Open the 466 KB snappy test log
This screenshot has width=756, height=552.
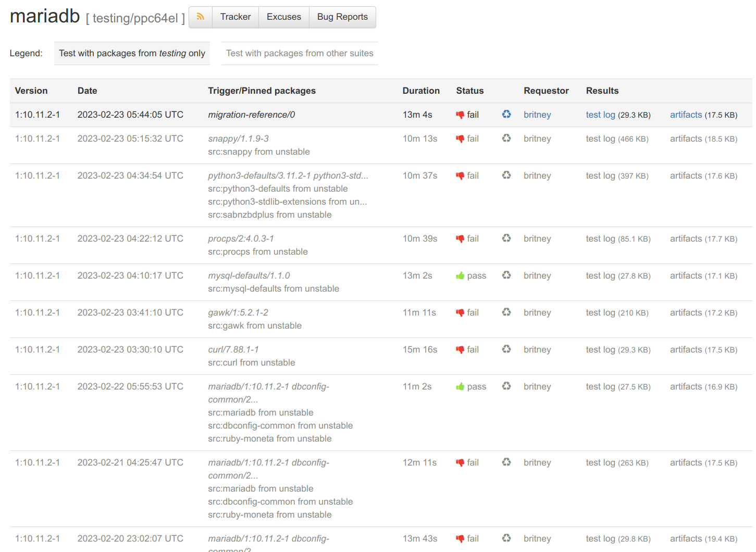600,139
